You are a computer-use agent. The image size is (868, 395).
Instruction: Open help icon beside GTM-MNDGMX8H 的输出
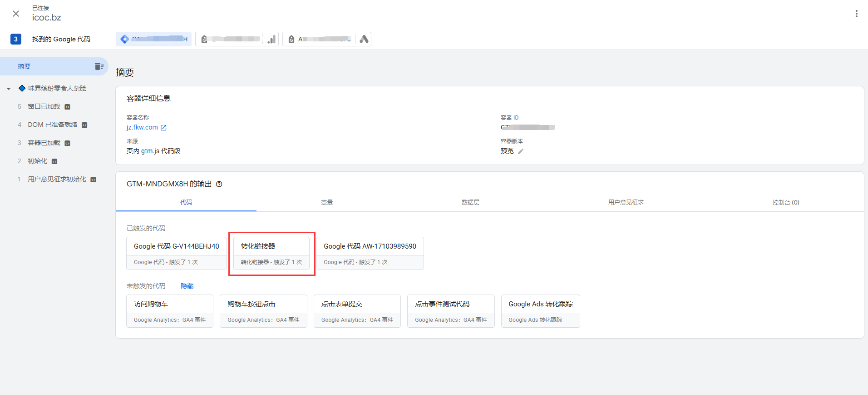pyautogui.click(x=219, y=184)
